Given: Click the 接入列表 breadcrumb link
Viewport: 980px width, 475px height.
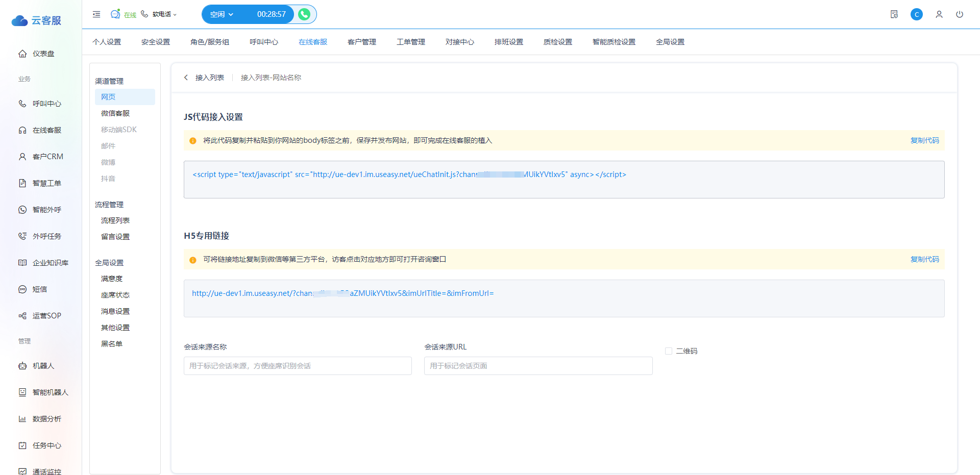Looking at the screenshot, I should (210, 78).
